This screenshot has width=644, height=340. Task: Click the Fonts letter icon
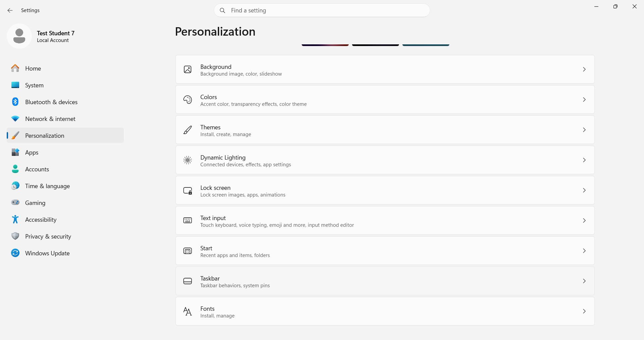pyautogui.click(x=188, y=311)
